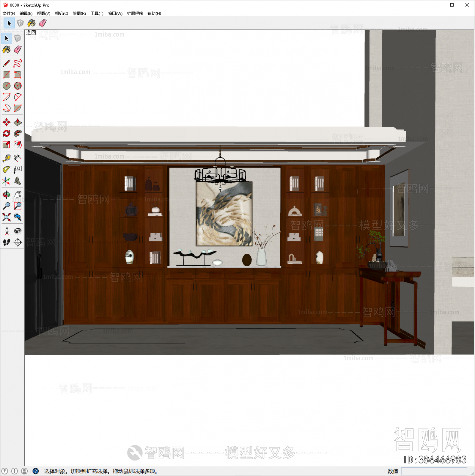
Task: Click the Previous view zoom tool
Action: tap(18, 217)
